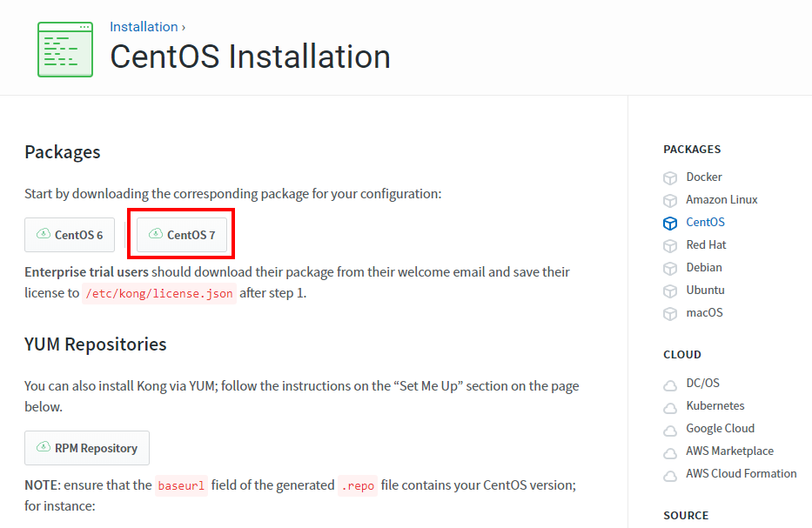Click the box icon next to Debian
This screenshot has width=812, height=528.
[x=670, y=269]
